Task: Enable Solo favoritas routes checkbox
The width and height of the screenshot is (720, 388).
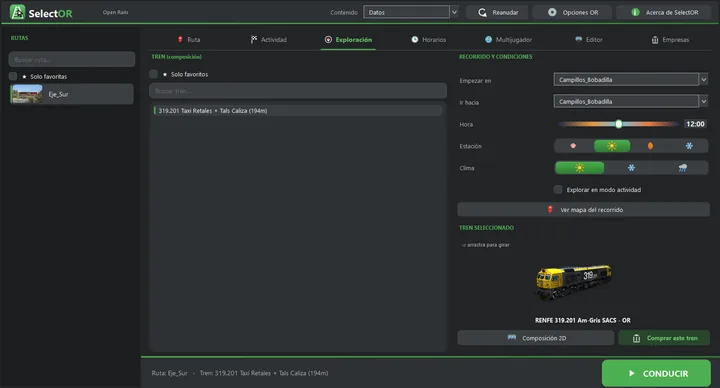Action: coord(13,76)
